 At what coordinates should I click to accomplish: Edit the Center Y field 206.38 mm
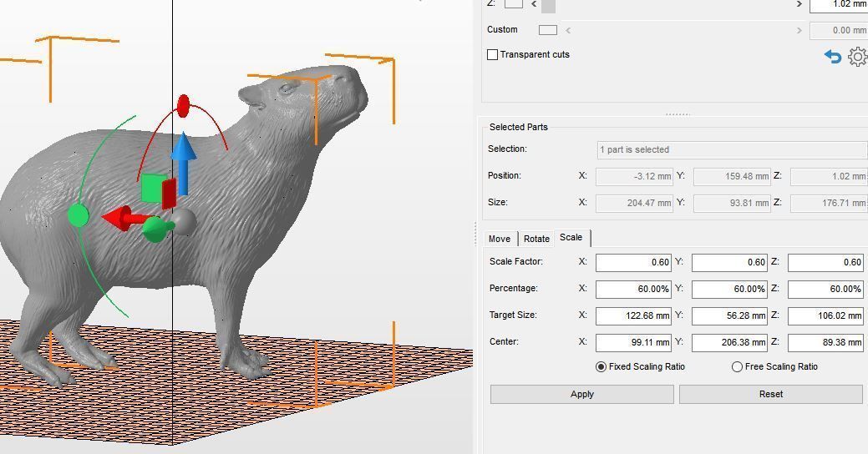tap(729, 342)
